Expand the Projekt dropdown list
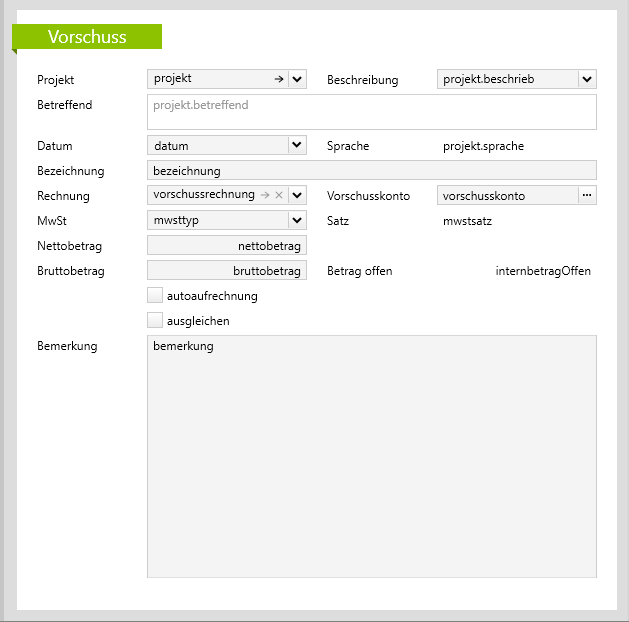 (x=297, y=79)
